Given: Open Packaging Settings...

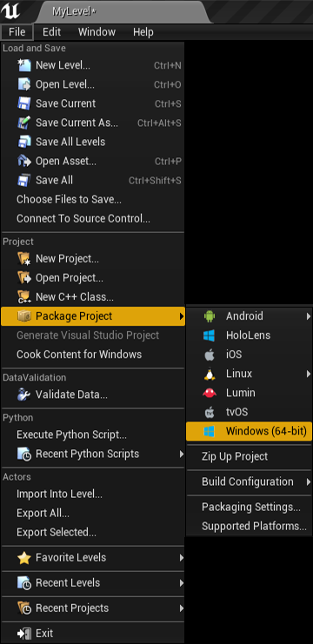Looking at the screenshot, I should pos(250,508).
